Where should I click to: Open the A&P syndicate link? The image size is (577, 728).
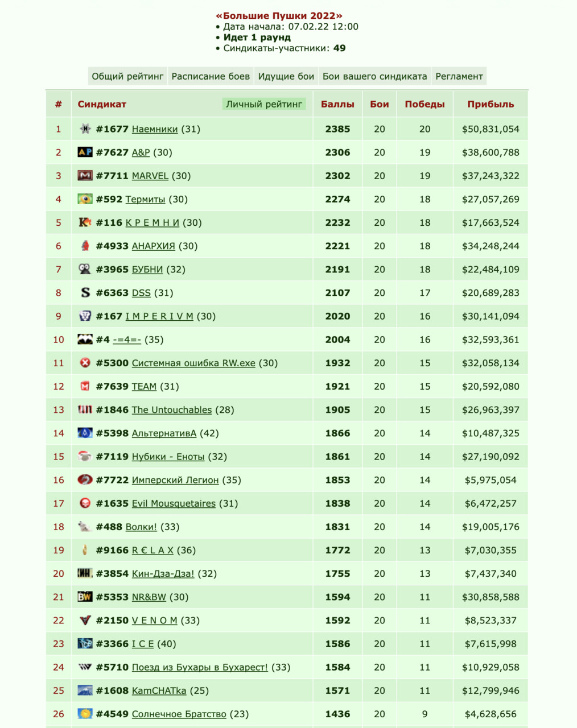[141, 152]
